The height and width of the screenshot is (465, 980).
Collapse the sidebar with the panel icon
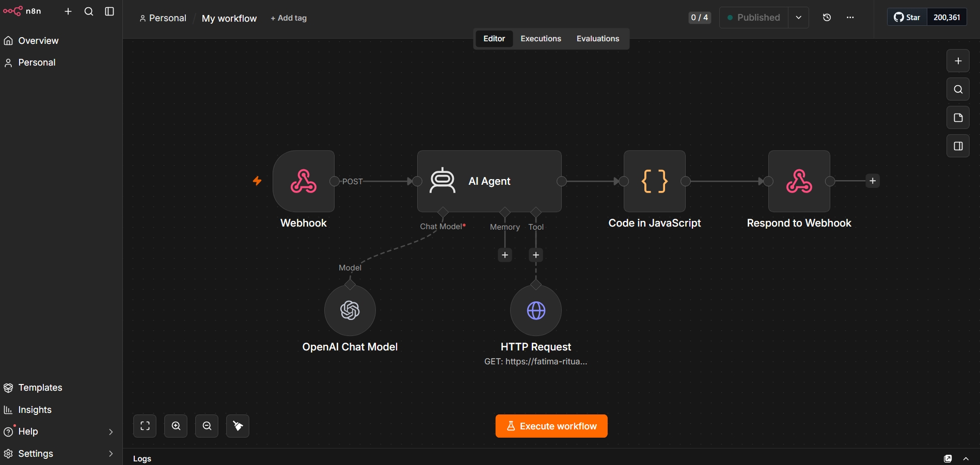[x=109, y=11]
